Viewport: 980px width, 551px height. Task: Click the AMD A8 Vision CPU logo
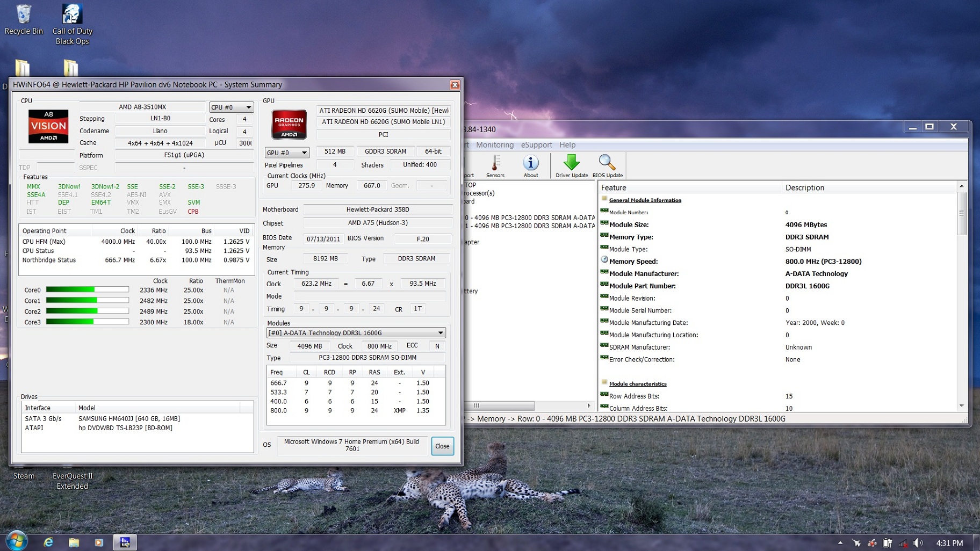[48, 126]
